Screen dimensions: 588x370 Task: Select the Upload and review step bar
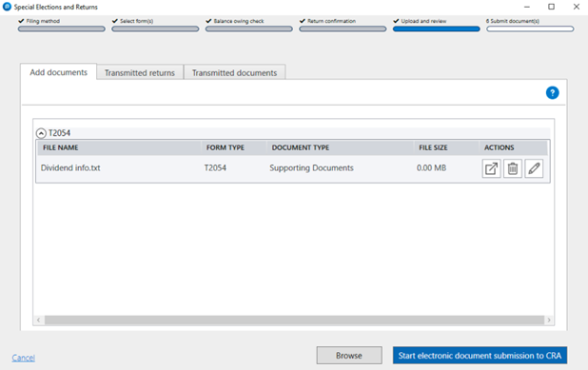[437, 29]
